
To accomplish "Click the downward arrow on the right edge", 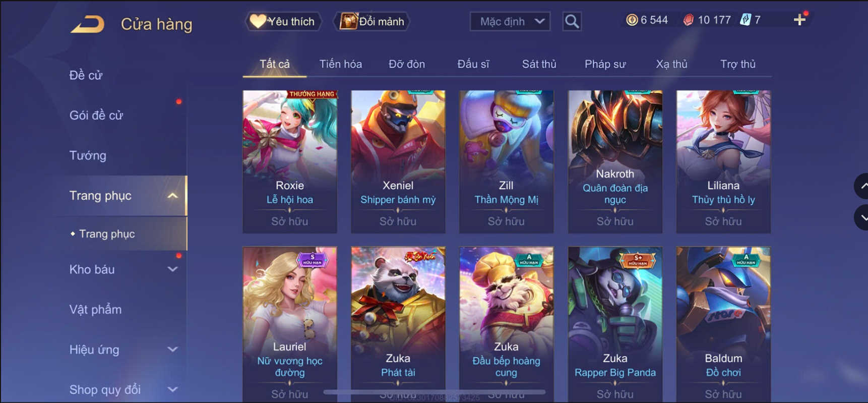I will 862,217.
